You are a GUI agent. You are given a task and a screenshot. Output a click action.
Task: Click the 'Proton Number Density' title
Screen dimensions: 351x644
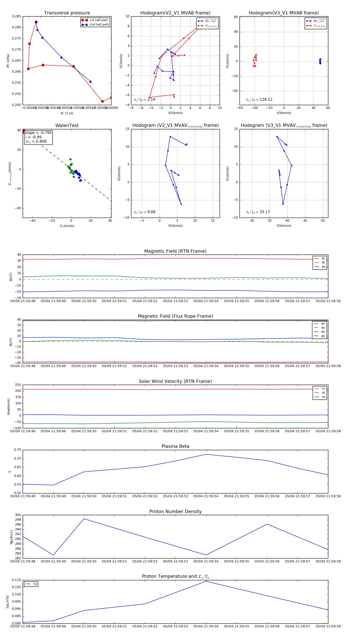pyautogui.click(x=175, y=511)
